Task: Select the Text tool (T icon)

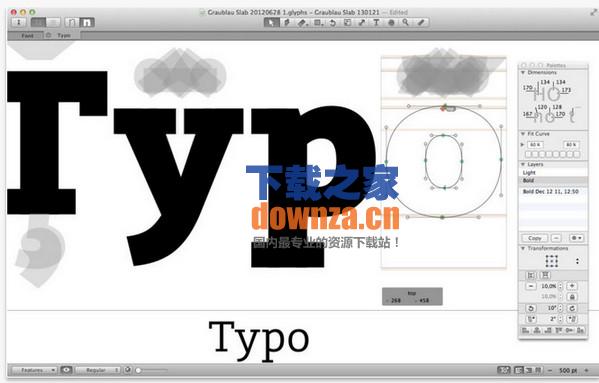Action: tap(376, 23)
